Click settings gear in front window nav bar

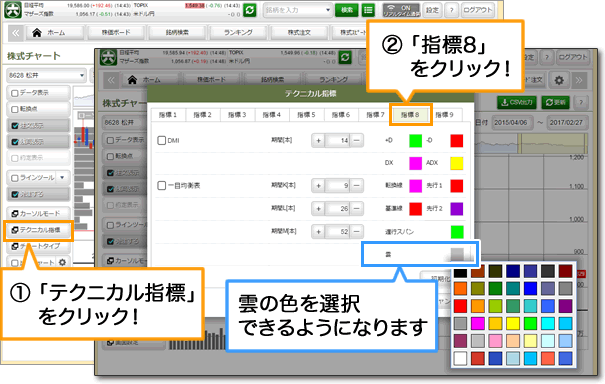559,80
